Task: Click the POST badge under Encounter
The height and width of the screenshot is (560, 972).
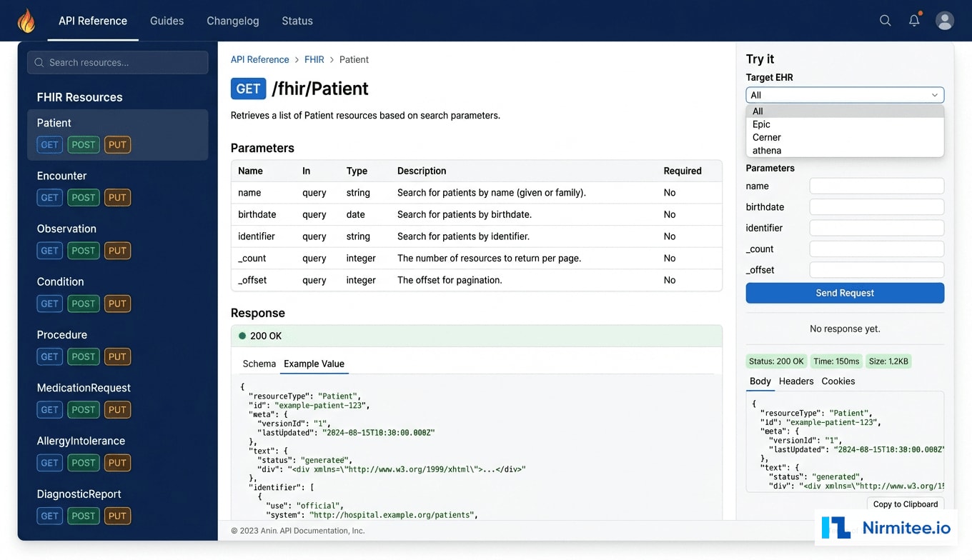Action: [x=83, y=197]
